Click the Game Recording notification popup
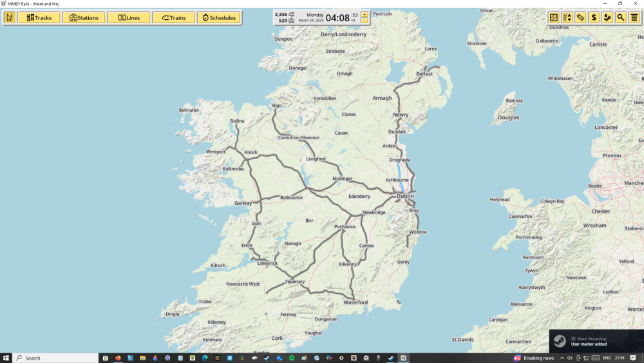The image size is (644, 363). point(596,341)
